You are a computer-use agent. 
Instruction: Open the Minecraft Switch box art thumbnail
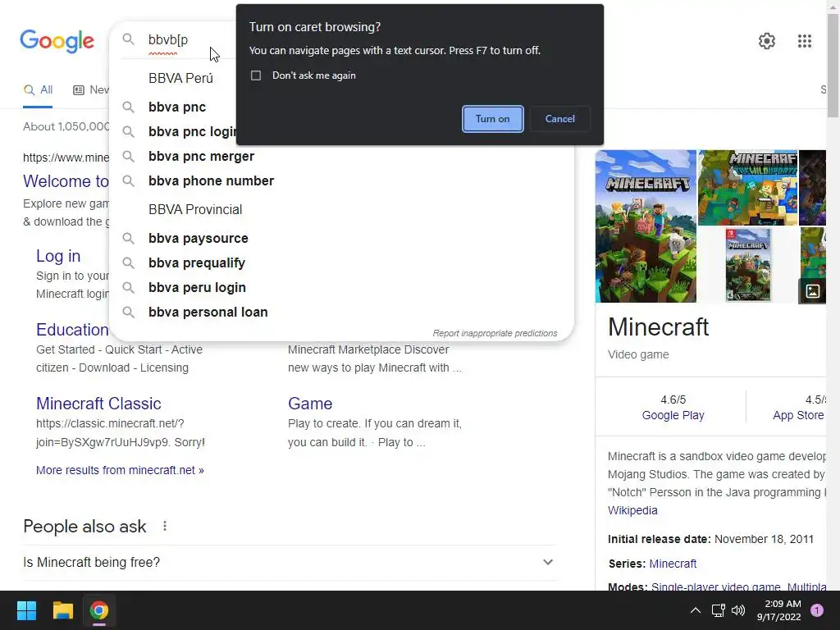[x=747, y=265]
